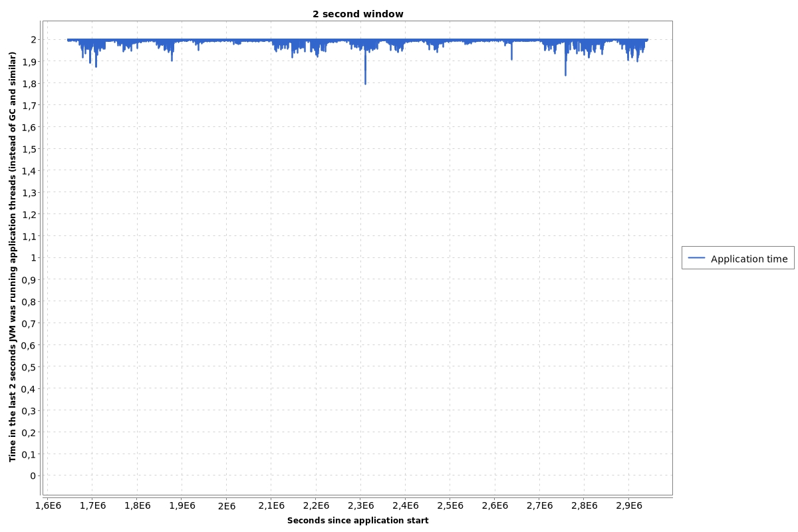This screenshot has width=798, height=532.
Task: Click the y-axis tick label '0,7'
Action: [30, 323]
